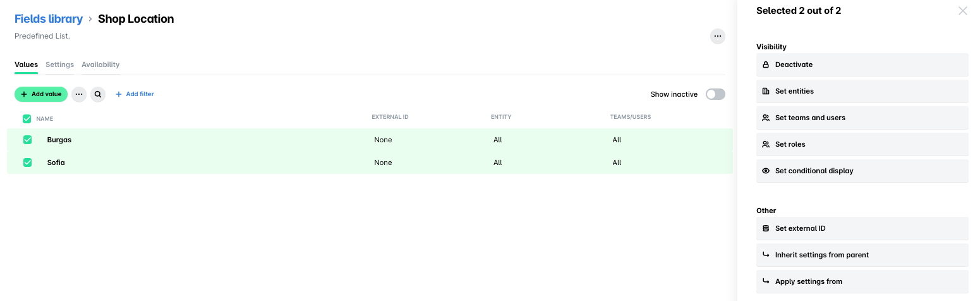Close the Selected 2 out of 2 panel

[x=962, y=11]
